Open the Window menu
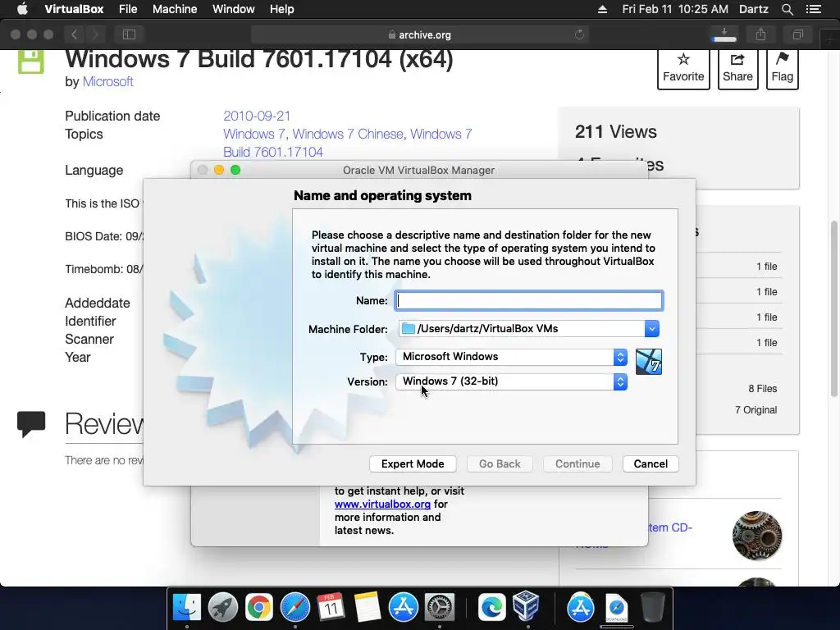The image size is (840, 630). 234,9
